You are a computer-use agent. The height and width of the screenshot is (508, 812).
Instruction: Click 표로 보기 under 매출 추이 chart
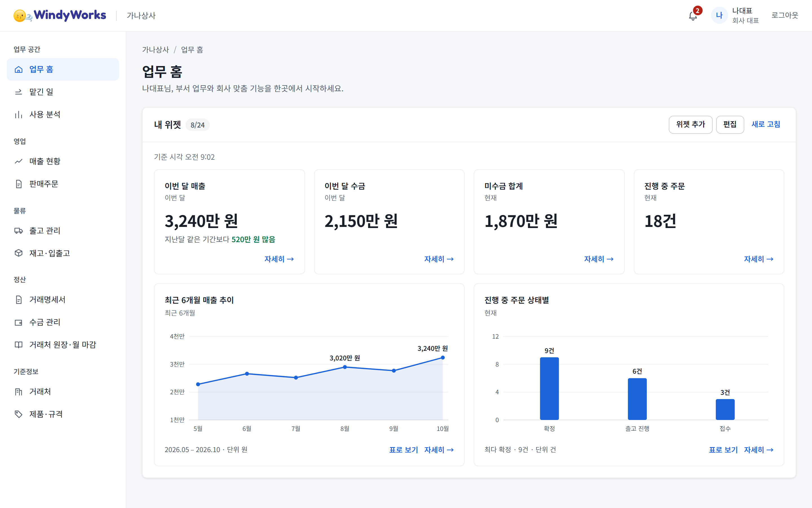[x=403, y=450]
